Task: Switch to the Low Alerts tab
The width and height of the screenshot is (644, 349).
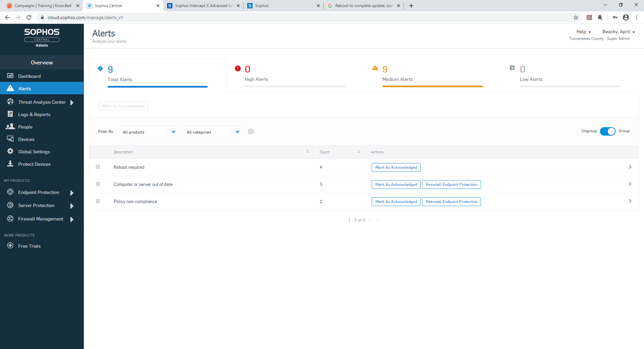Action: point(570,76)
